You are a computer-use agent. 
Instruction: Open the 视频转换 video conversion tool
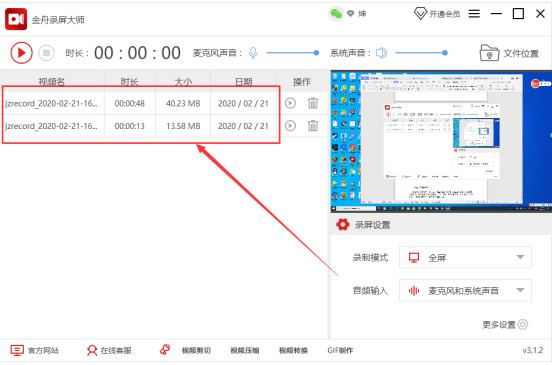(x=293, y=350)
